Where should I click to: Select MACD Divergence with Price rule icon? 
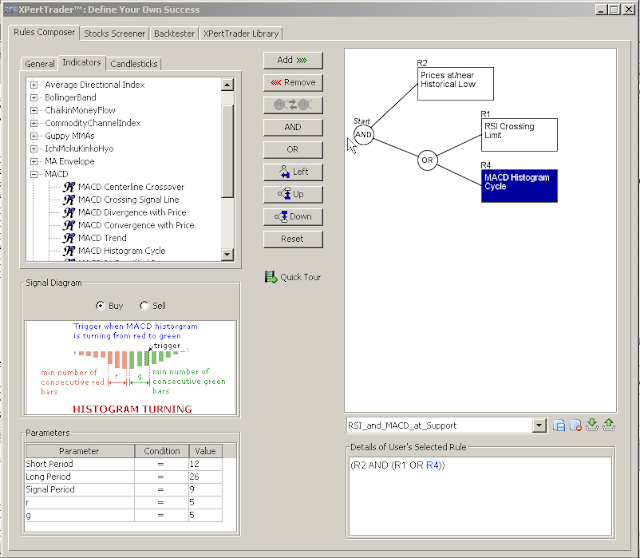pos(69,212)
